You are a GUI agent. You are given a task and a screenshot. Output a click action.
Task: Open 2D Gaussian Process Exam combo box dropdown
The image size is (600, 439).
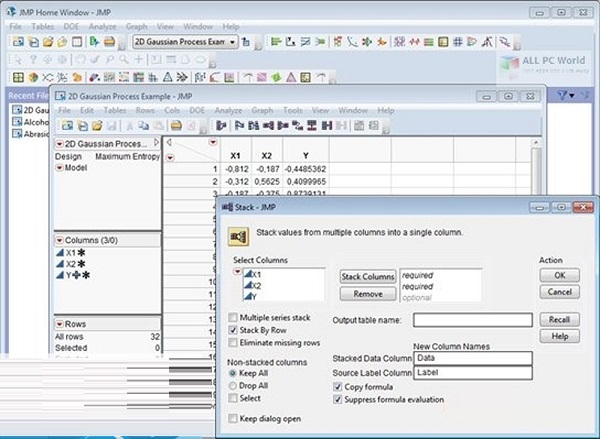[x=232, y=42]
